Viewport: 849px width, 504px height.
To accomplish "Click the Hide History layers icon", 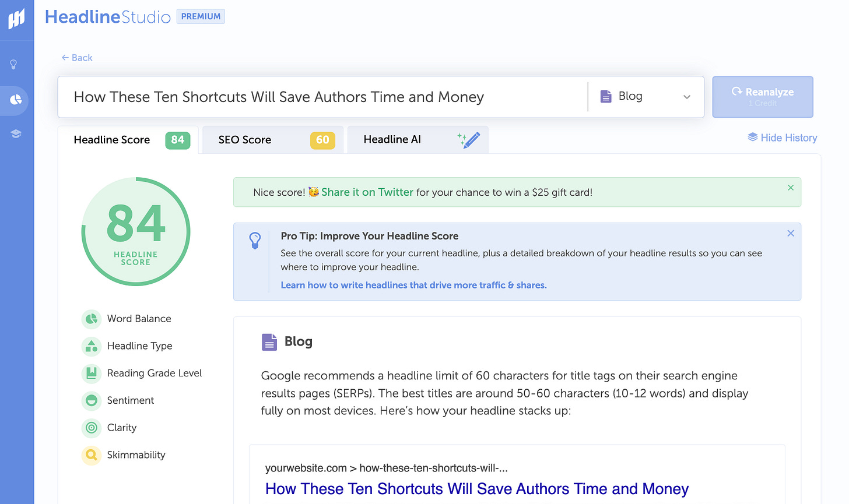I will [x=753, y=138].
